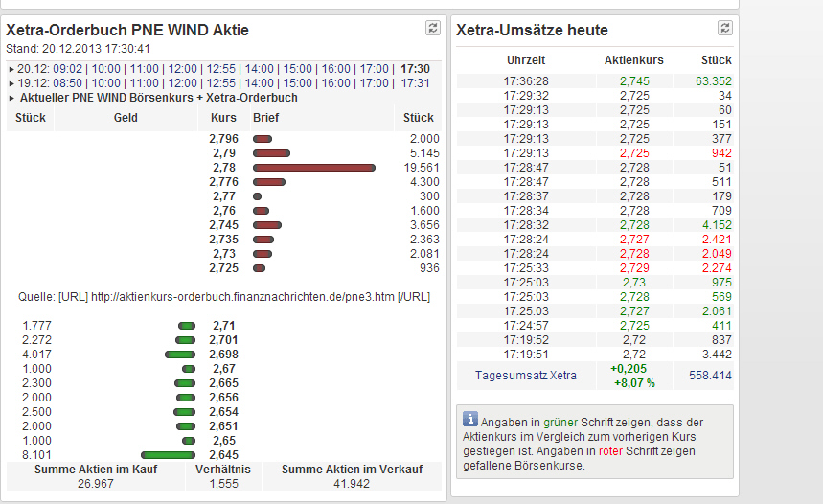The width and height of the screenshot is (823, 504).
Task: Expand the 19.12 time row arrow
Action: 11,83
